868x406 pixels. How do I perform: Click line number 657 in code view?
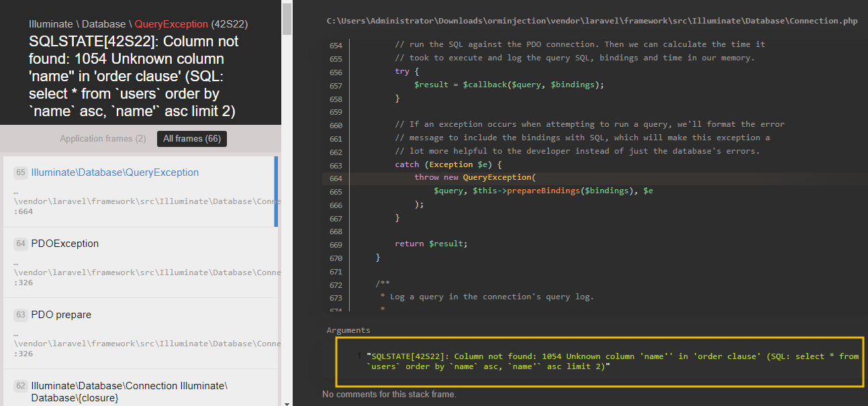[336, 86]
